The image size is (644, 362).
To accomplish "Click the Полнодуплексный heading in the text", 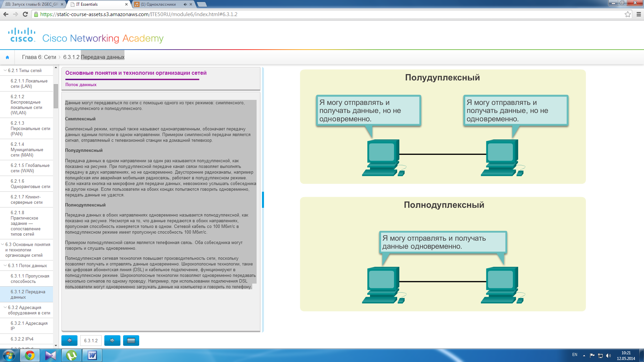I will pyautogui.click(x=85, y=205).
